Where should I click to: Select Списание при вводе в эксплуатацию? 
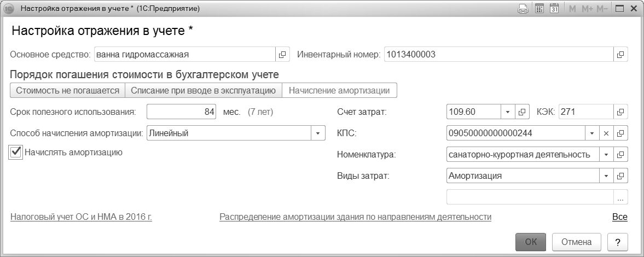pyautogui.click(x=203, y=90)
